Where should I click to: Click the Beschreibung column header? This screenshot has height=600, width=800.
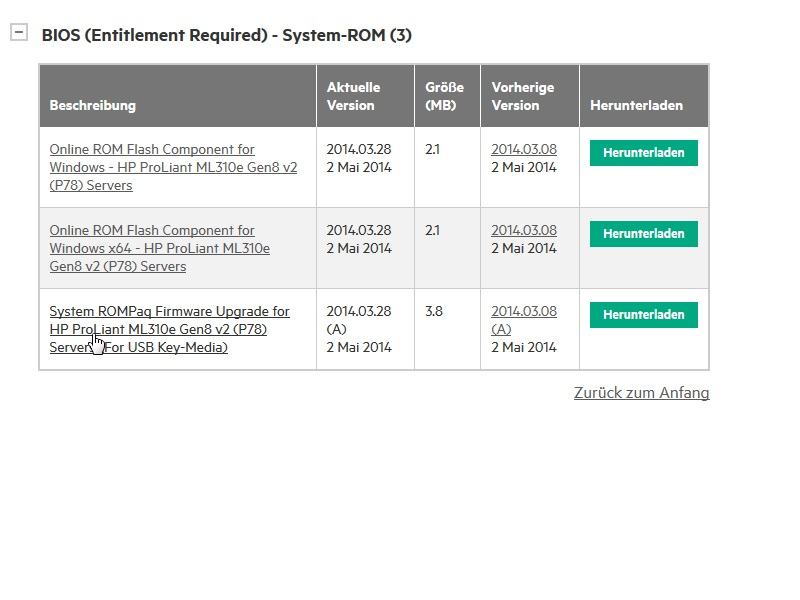point(93,105)
